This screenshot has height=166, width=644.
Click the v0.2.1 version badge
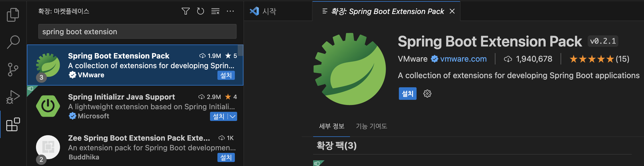(x=603, y=41)
